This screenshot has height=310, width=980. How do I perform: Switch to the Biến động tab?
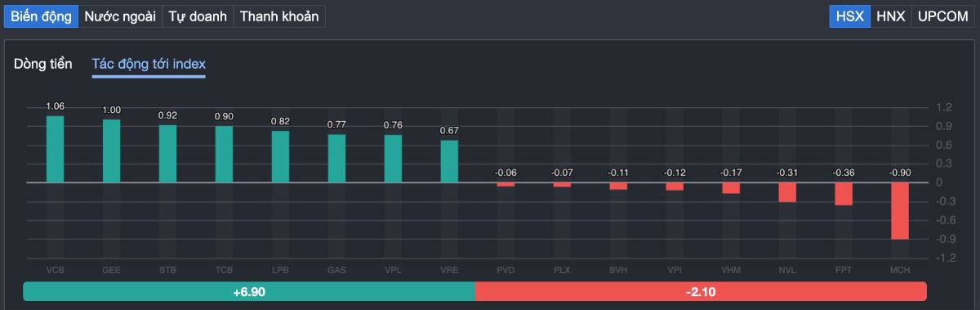tap(41, 16)
